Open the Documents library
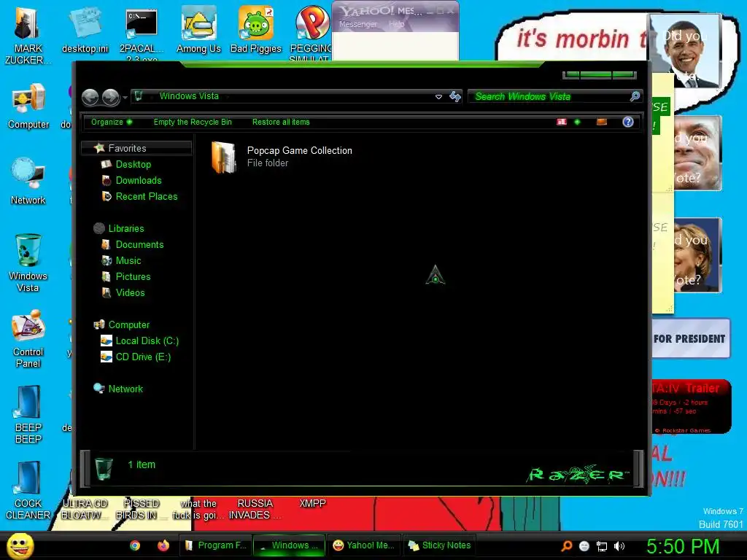Screen dimensions: 747x560 pos(139,244)
